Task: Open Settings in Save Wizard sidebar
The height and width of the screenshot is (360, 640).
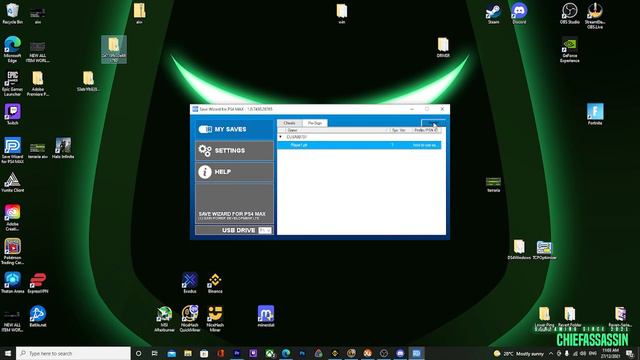Action: point(234,151)
